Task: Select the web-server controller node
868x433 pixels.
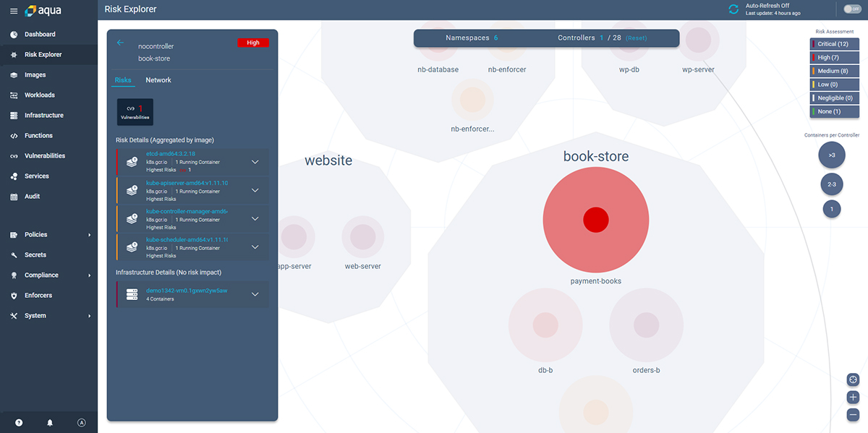Action: pyautogui.click(x=362, y=236)
